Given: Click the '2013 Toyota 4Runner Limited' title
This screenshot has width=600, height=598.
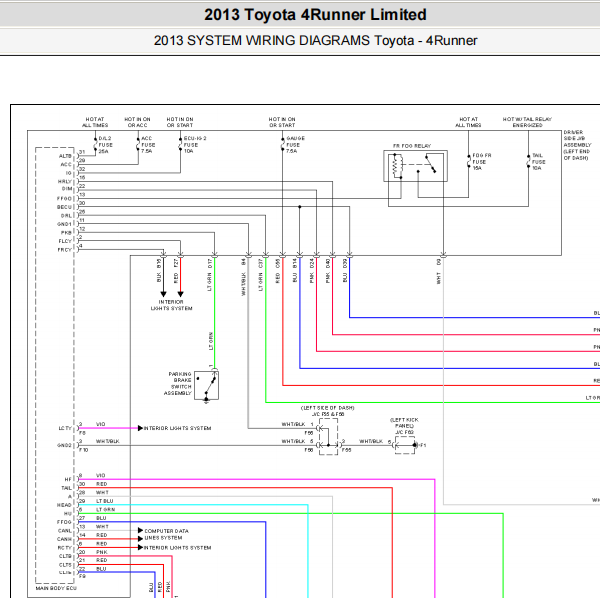Looking at the screenshot, I should (315, 15).
